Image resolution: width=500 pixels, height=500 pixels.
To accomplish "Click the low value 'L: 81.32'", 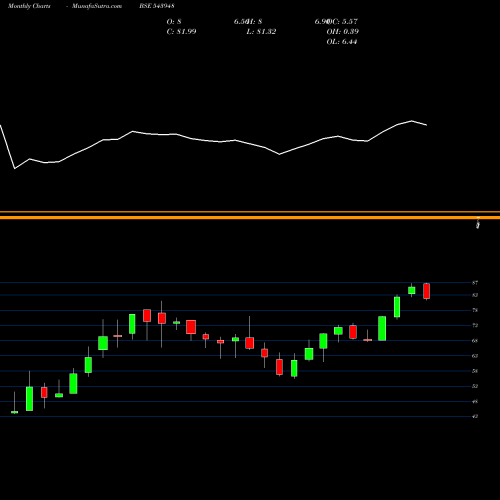I will [x=261, y=32].
